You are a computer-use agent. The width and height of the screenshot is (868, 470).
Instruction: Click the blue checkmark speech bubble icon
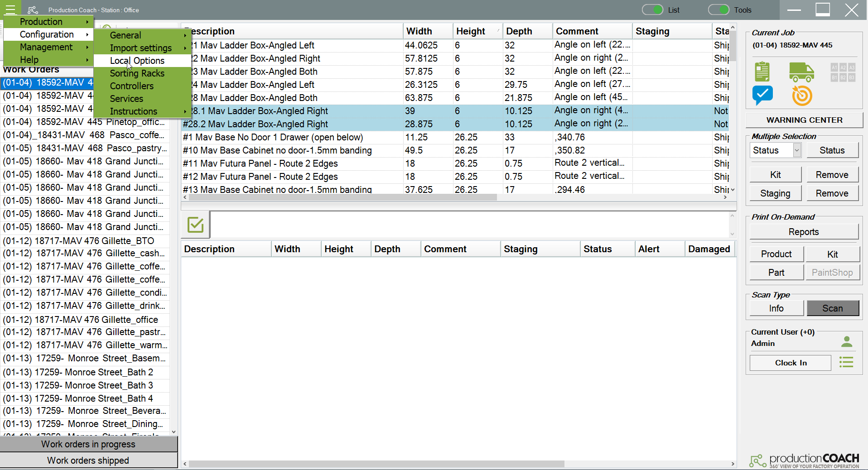pyautogui.click(x=762, y=96)
